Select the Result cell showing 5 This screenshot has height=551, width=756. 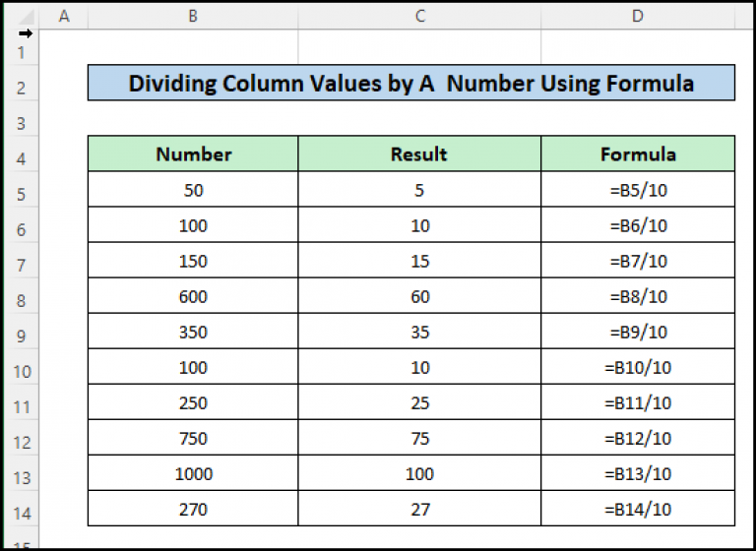[x=419, y=190]
